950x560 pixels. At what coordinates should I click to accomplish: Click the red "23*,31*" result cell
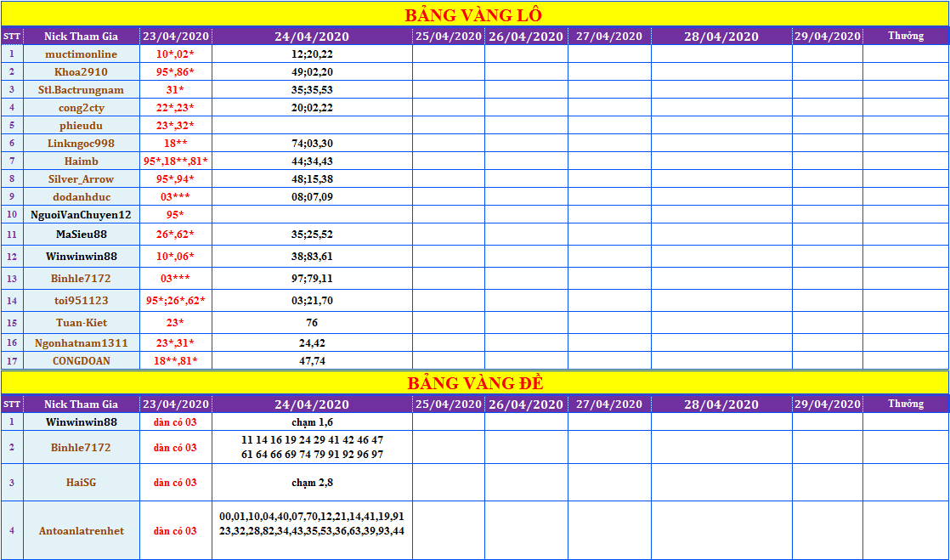click(x=176, y=343)
